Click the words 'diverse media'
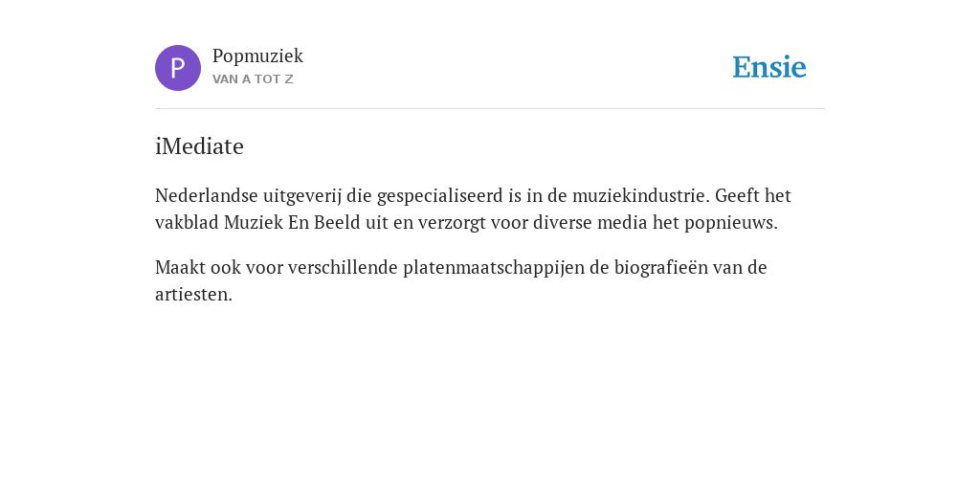Image resolution: width=980 pixels, height=490 pixels. [590, 222]
